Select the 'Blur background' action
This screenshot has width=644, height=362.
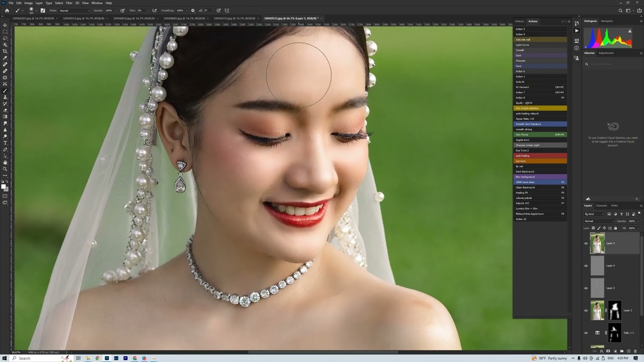point(540,177)
